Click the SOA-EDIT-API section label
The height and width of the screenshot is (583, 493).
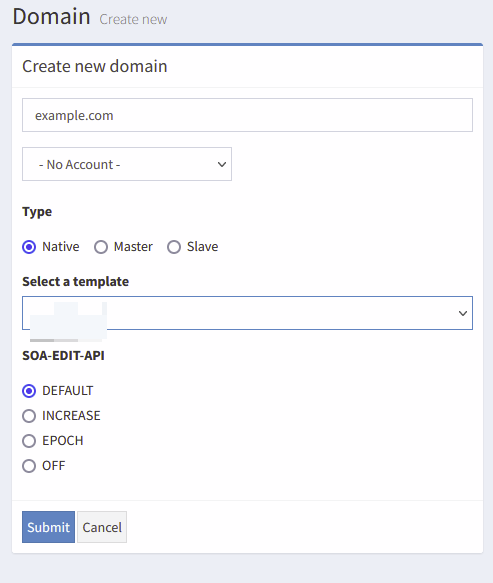click(63, 355)
